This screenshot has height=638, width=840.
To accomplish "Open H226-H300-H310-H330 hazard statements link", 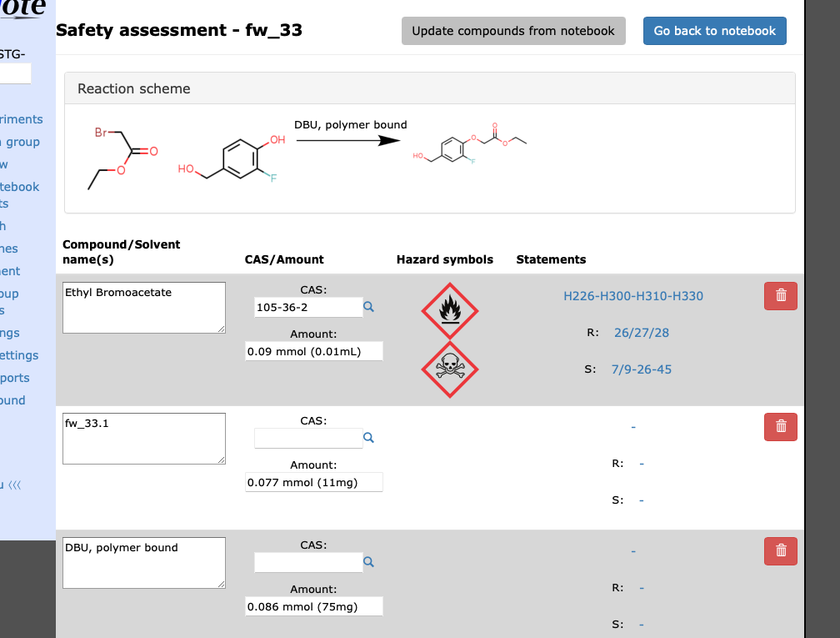I will [x=638, y=296].
